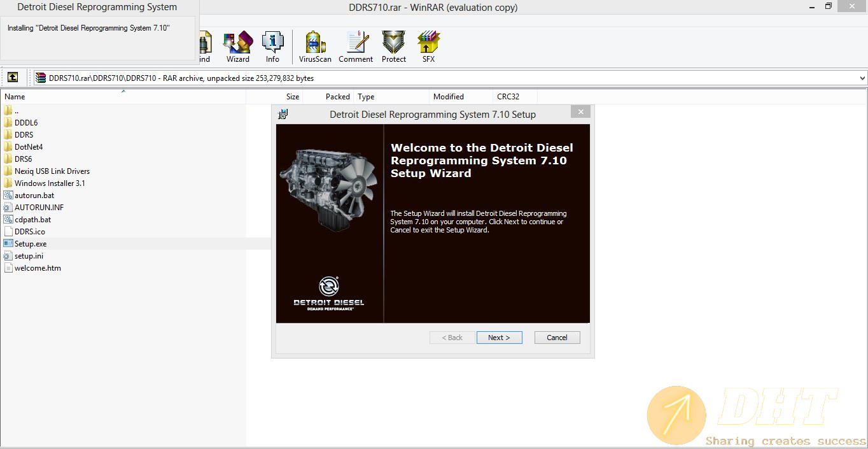The height and width of the screenshot is (449, 868).
Task: Sort file list by Type column
Action: (x=391, y=97)
